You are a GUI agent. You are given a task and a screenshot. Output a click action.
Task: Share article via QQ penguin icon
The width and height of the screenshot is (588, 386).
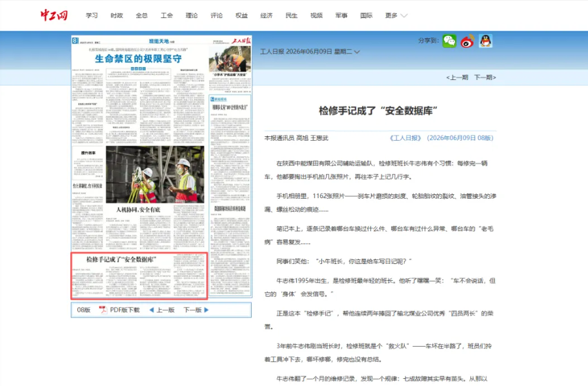[x=485, y=41]
